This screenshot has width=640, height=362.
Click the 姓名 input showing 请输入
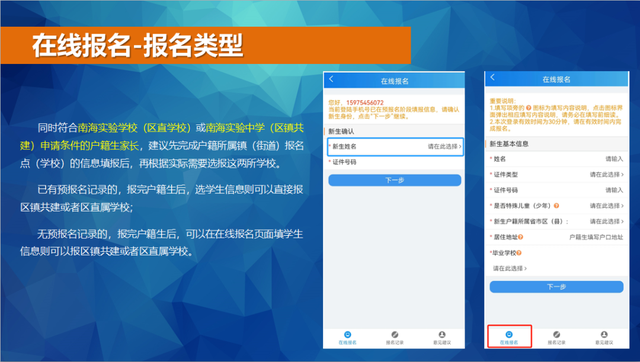tap(556, 159)
